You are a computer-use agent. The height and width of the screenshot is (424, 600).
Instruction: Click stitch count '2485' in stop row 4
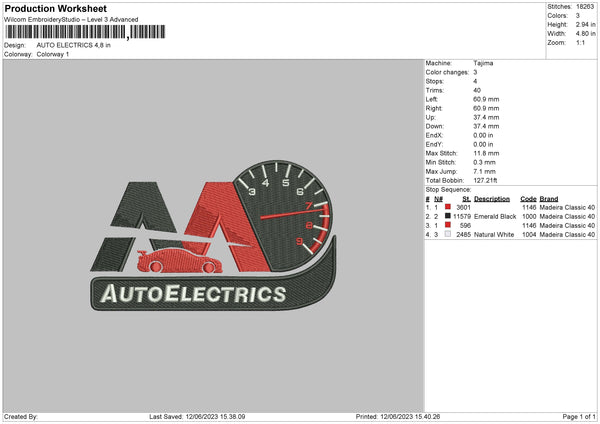463,235
